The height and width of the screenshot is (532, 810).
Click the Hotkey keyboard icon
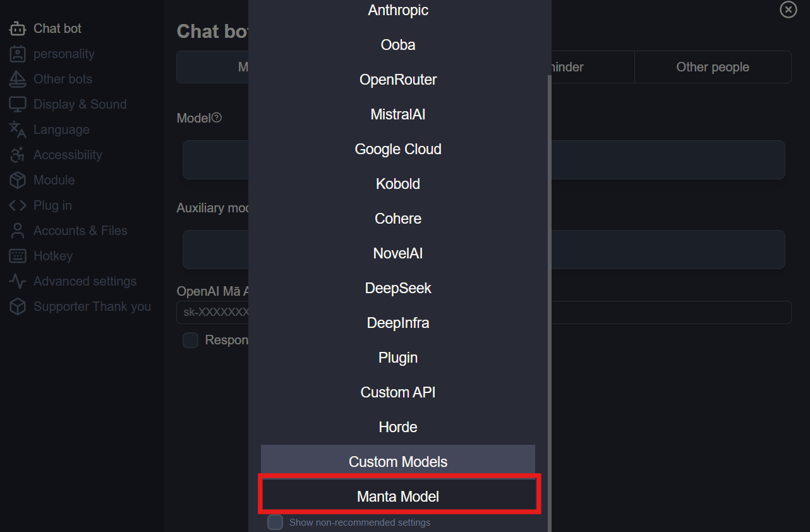[17, 256]
